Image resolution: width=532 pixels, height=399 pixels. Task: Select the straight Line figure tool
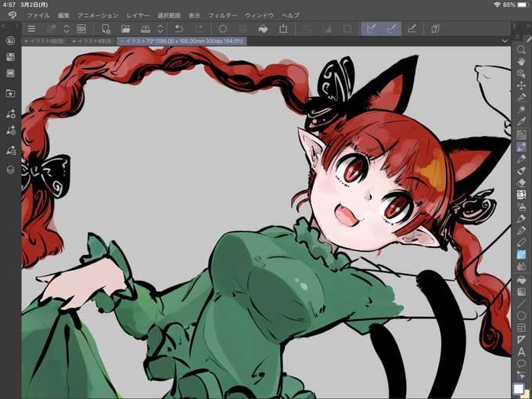tap(521, 304)
